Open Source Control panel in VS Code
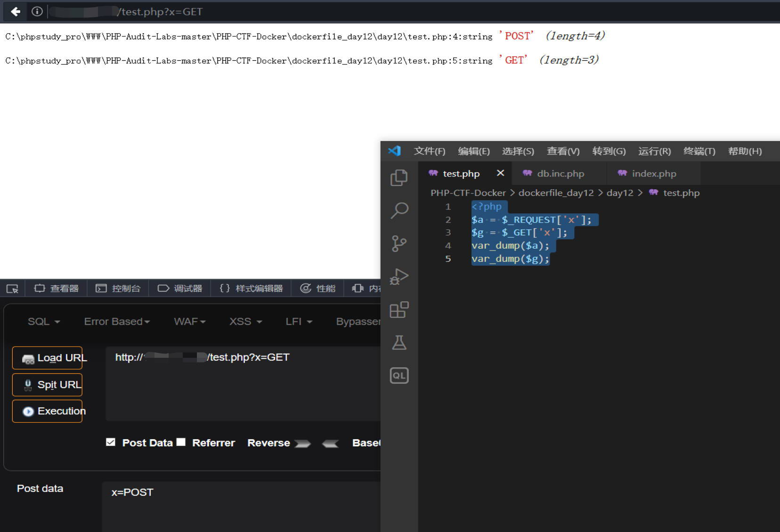 [399, 243]
